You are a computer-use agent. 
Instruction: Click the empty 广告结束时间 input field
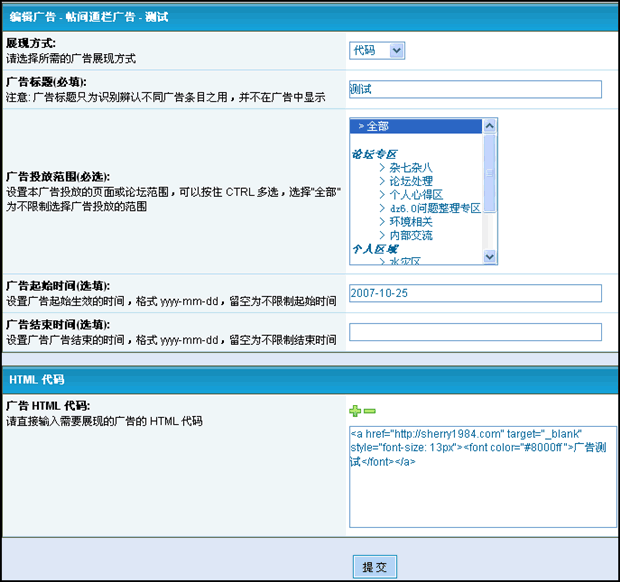[475, 332]
